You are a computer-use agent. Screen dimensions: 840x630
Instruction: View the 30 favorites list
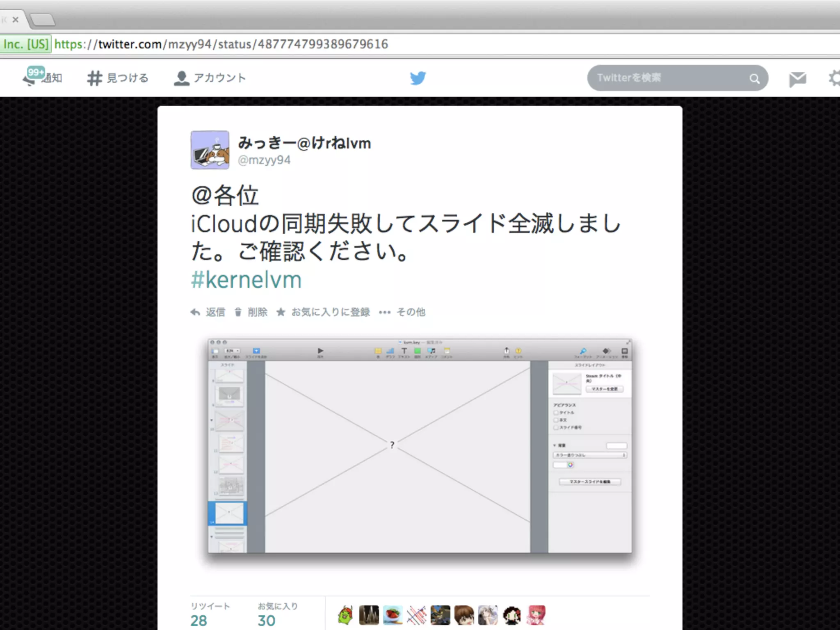[x=267, y=620]
